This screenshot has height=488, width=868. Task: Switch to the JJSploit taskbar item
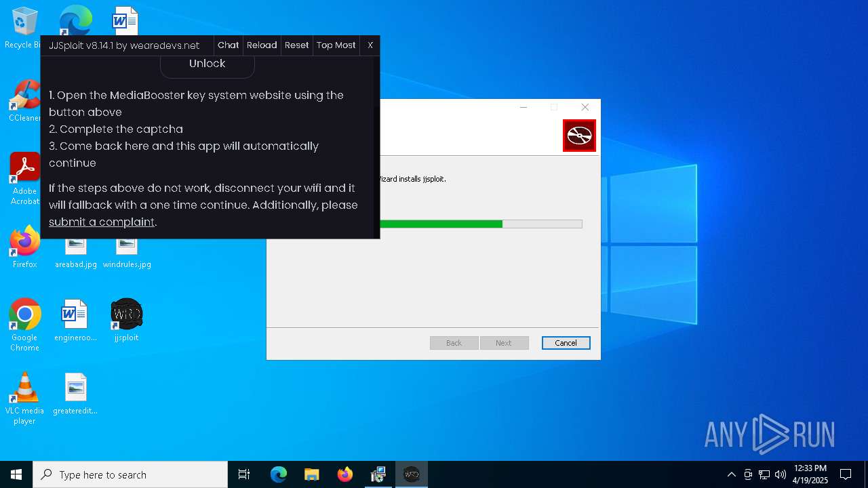coord(412,474)
